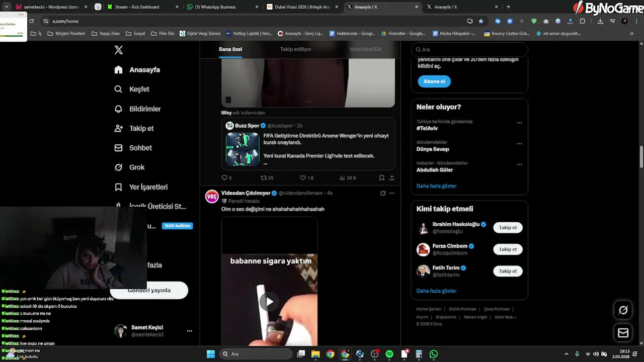Open Bildirimler notifications
The width and height of the screenshot is (644, 362).
[x=138, y=109]
